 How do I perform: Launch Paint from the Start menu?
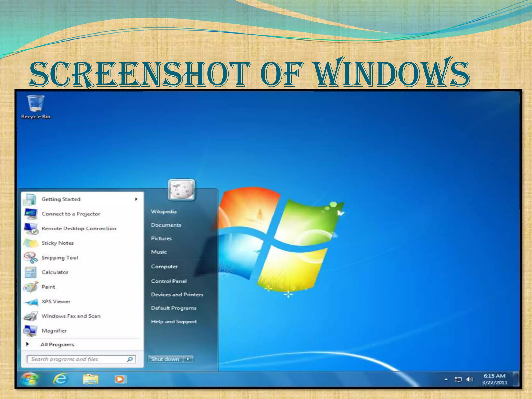pos(48,287)
